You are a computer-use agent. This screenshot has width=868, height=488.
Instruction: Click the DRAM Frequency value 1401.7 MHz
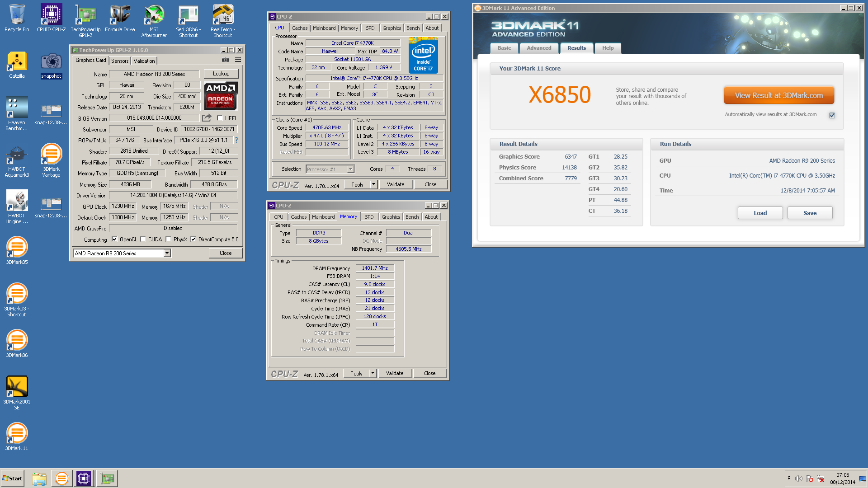pyautogui.click(x=375, y=268)
